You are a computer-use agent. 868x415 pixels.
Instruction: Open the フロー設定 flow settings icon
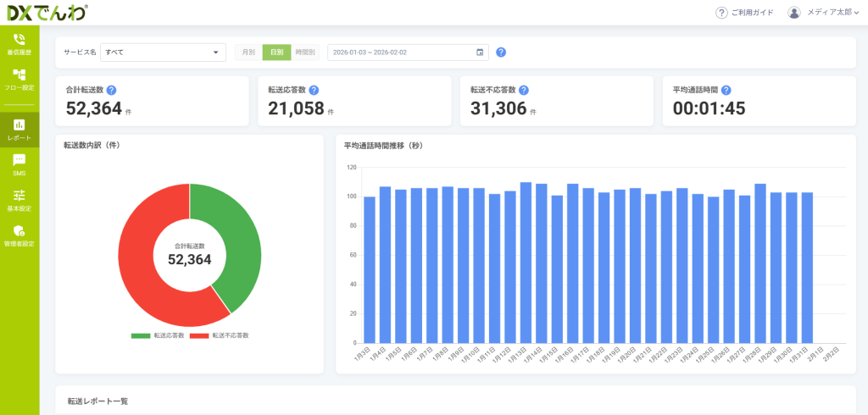pyautogui.click(x=19, y=75)
